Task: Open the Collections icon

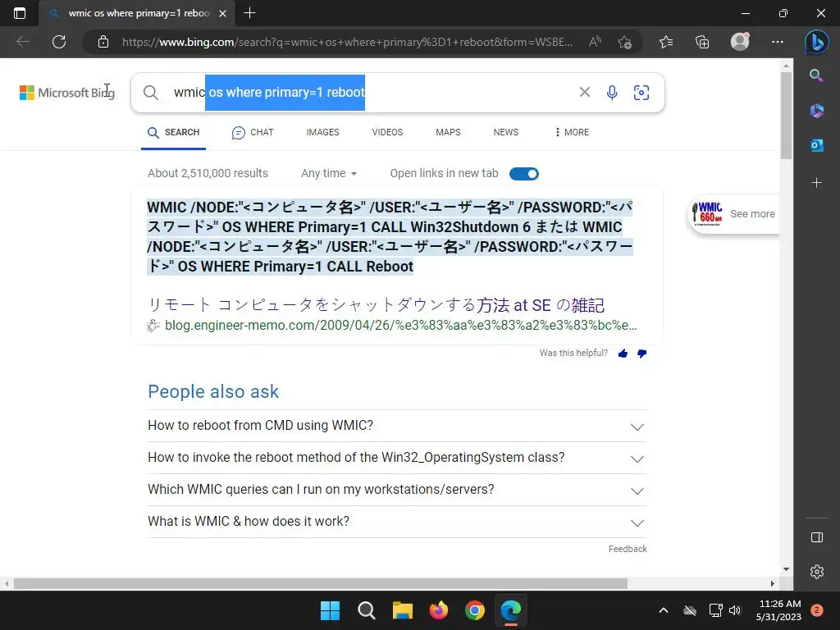Action: pos(702,42)
